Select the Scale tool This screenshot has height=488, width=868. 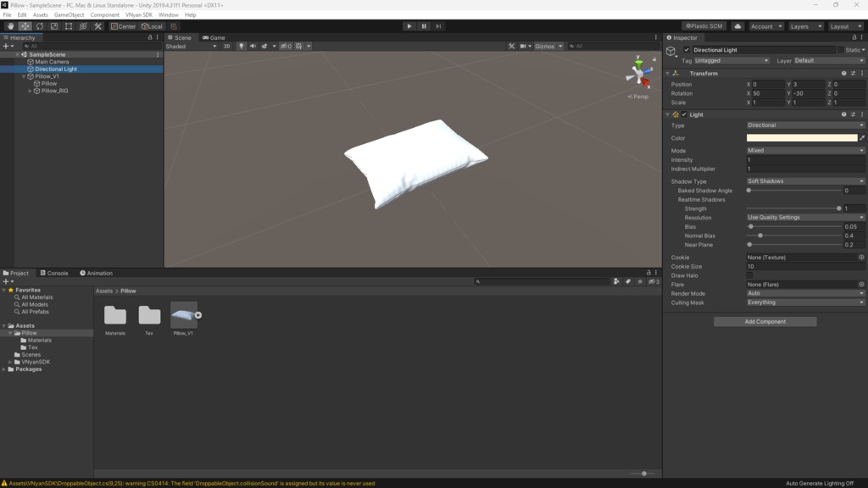tap(53, 26)
